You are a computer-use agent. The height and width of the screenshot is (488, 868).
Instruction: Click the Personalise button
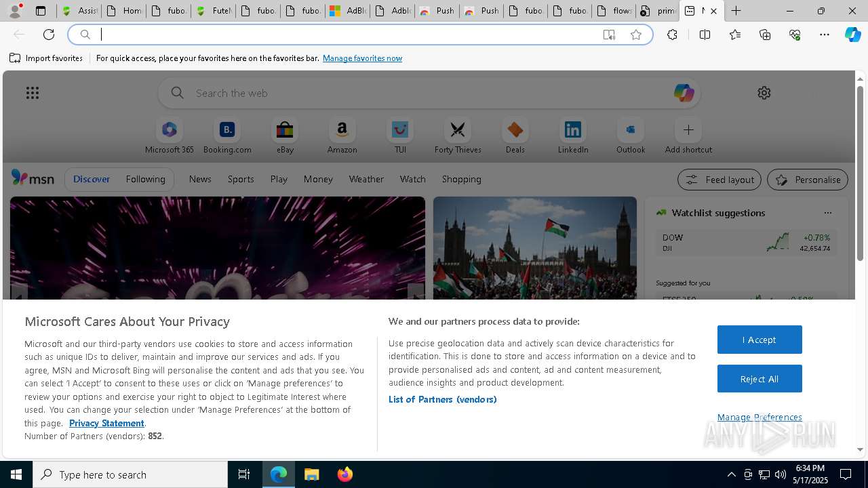point(808,180)
